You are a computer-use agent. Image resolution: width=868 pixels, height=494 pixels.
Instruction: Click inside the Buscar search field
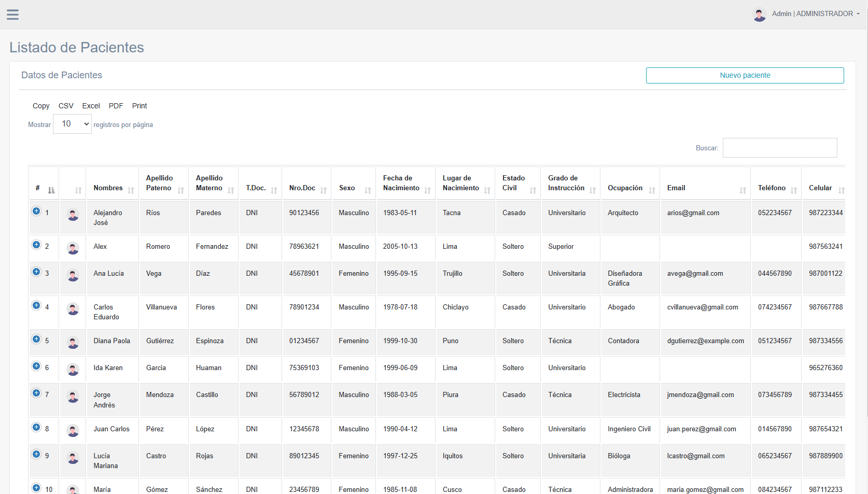tap(780, 148)
